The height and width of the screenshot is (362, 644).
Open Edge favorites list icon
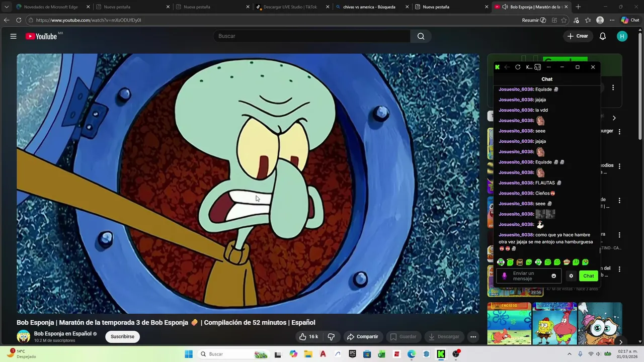pyautogui.click(x=588, y=20)
